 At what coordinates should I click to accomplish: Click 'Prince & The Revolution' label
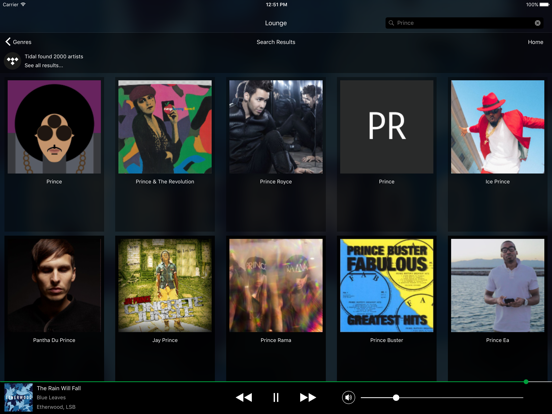(165, 182)
